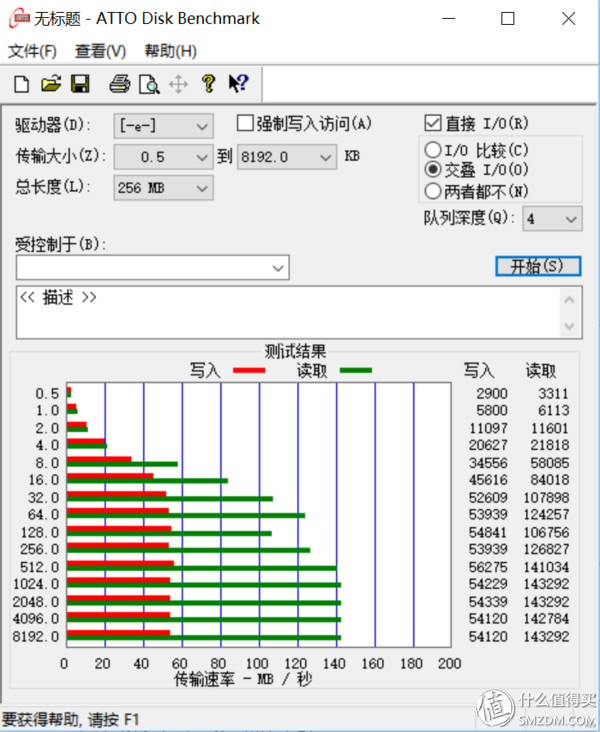
Task: Close the ATTO Disk Benchmark window
Action: tap(568, 19)
